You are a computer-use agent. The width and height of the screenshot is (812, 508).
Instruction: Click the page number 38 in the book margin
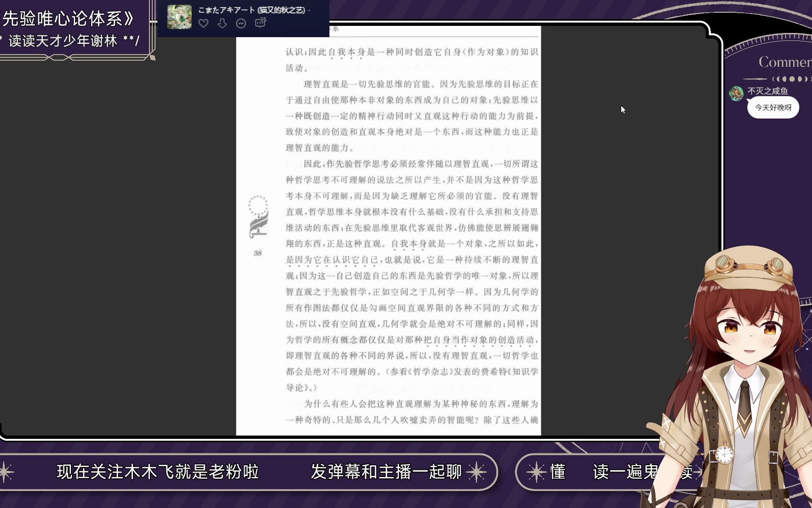click(258, 253)
